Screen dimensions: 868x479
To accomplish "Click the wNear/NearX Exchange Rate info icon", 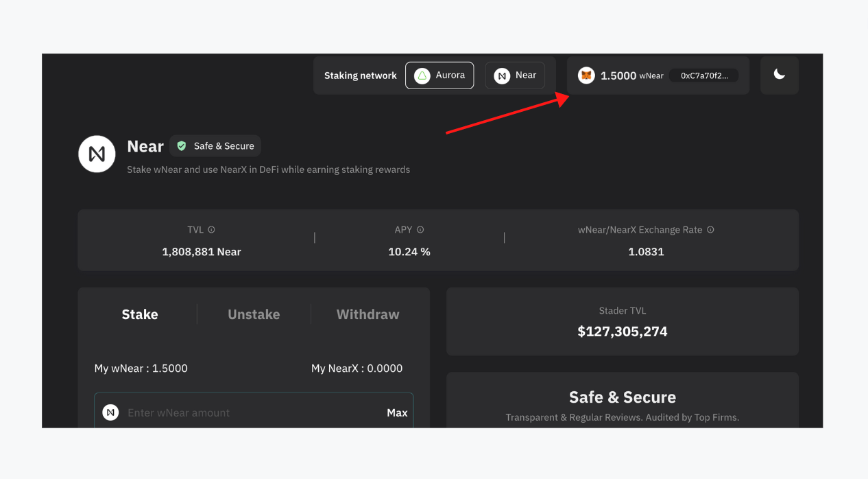I will 710,230.
